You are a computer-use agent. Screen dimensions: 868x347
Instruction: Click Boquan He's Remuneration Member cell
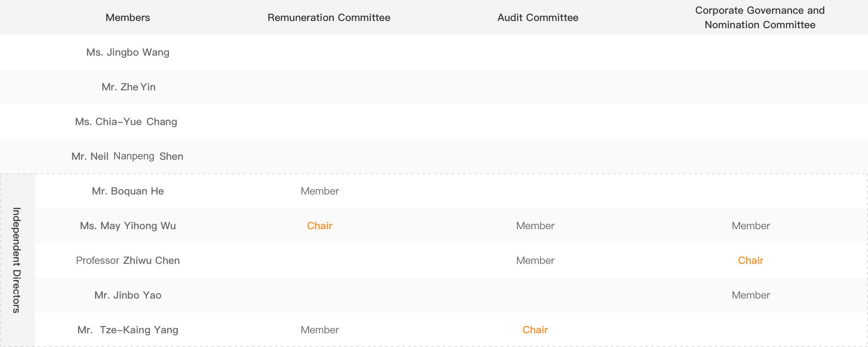tap(320, 191)
